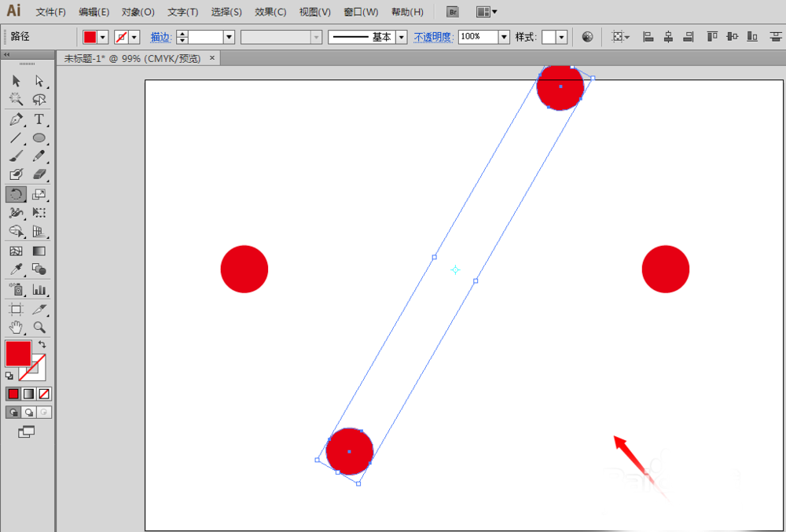Click Horizontal Align Left icon
The image size is (786, 532).
pos(648,37)
